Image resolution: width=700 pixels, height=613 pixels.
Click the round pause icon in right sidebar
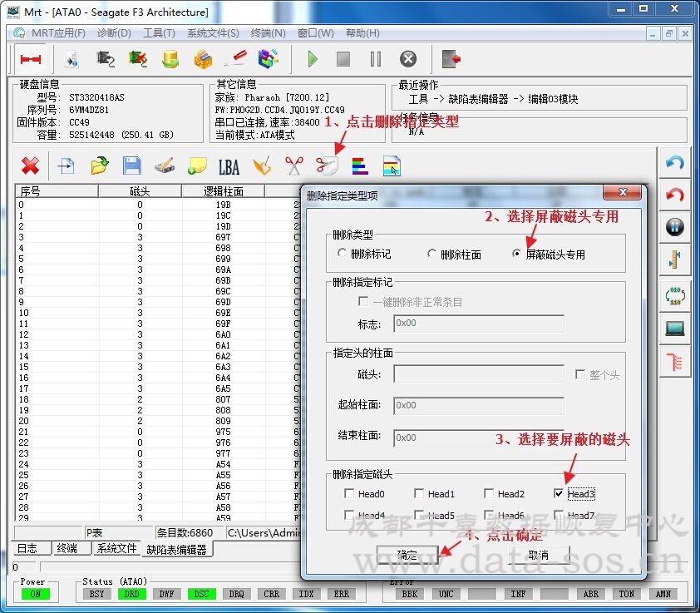pyautogui.click(x=674, y=227)
